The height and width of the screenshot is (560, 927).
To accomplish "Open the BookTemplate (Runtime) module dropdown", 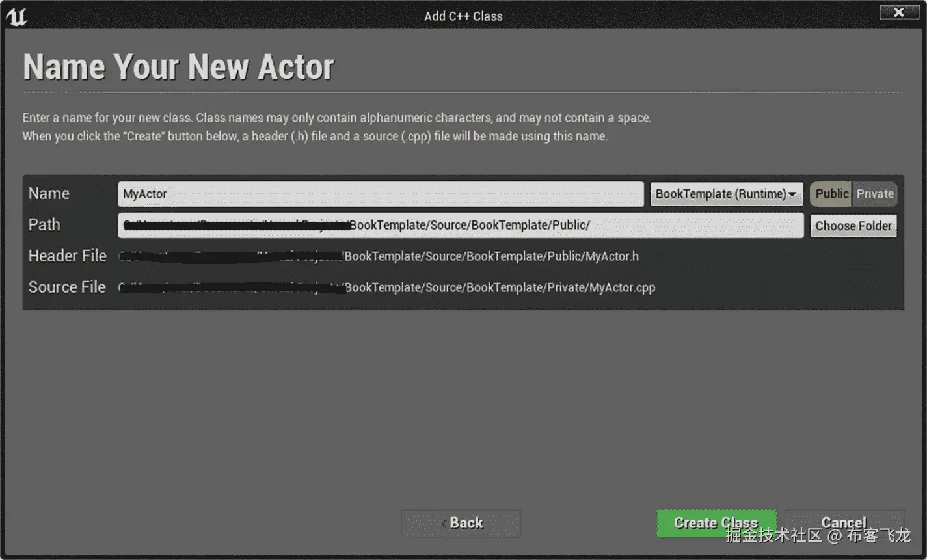I will (727, 194).
